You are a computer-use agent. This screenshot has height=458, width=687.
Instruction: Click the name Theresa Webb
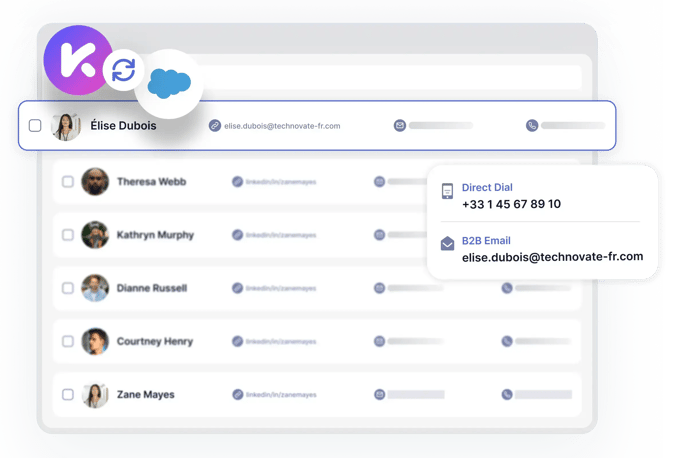(x=151, y=181)
